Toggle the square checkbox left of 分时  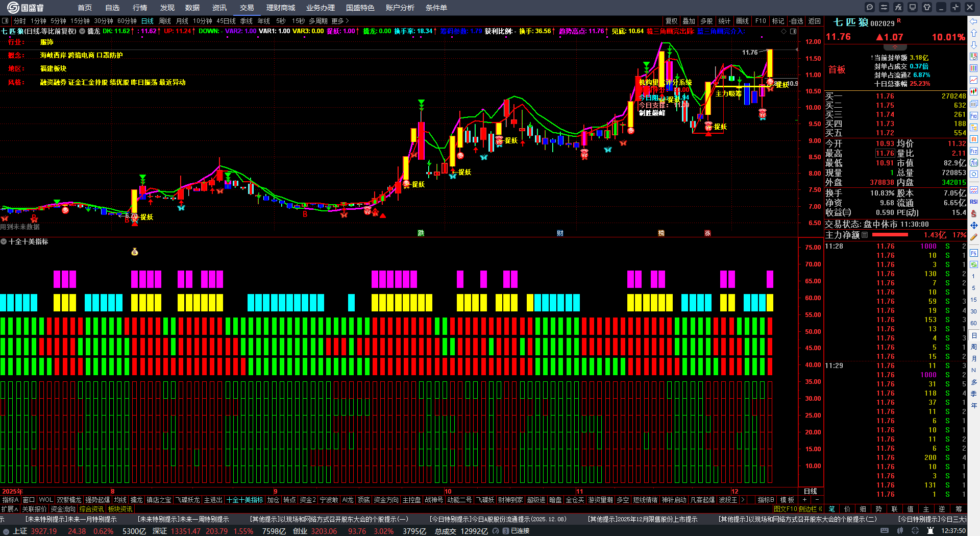click(5, 21)
